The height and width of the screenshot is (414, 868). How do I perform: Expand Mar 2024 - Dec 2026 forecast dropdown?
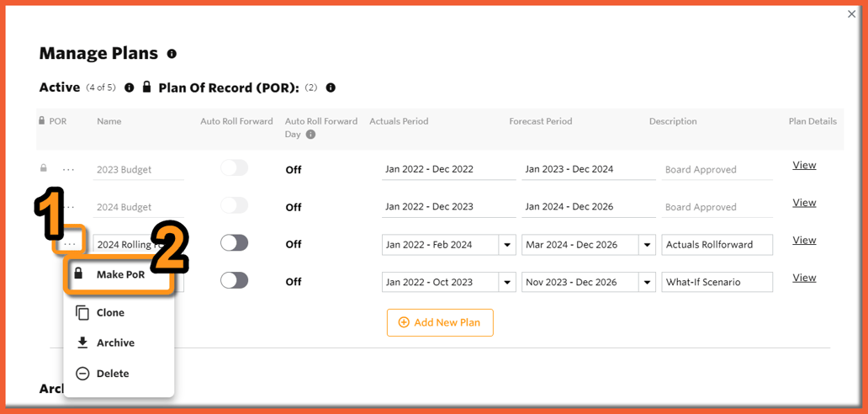tap(647, 245)
